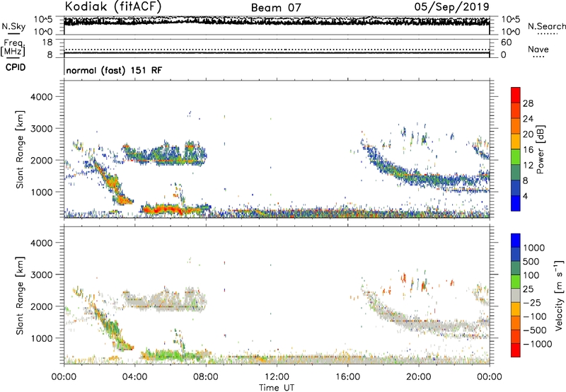Viewport: 566px width, 392px height.
Task: Click the Velocity [m s⁻¹] colorbar label
Action: click(x=559, y=295)
